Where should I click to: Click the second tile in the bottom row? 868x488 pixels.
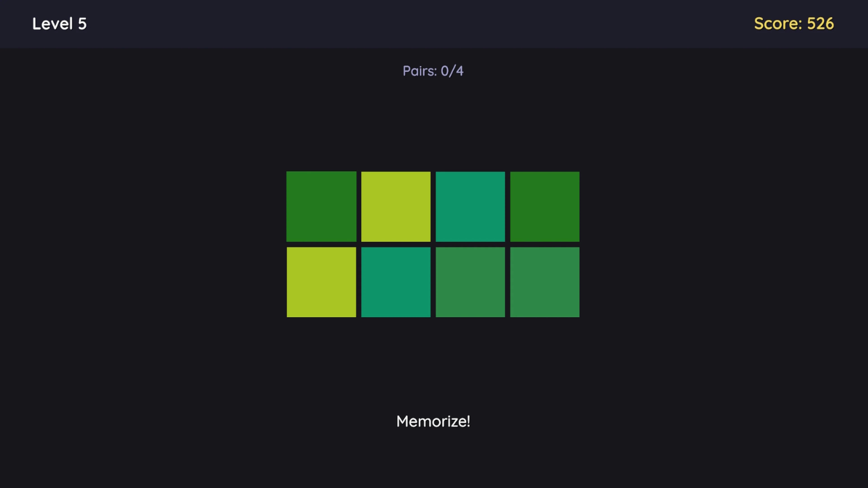pos(396,282)
